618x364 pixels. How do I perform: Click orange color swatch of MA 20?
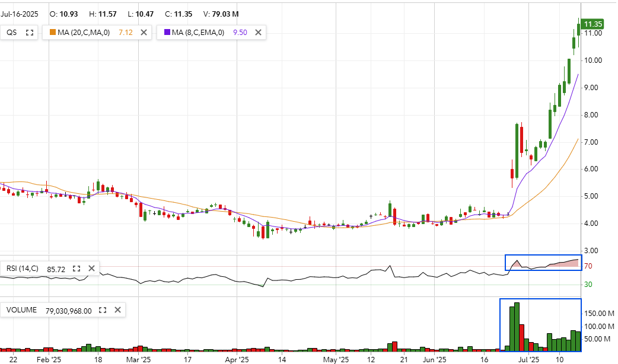pos(52,32)
